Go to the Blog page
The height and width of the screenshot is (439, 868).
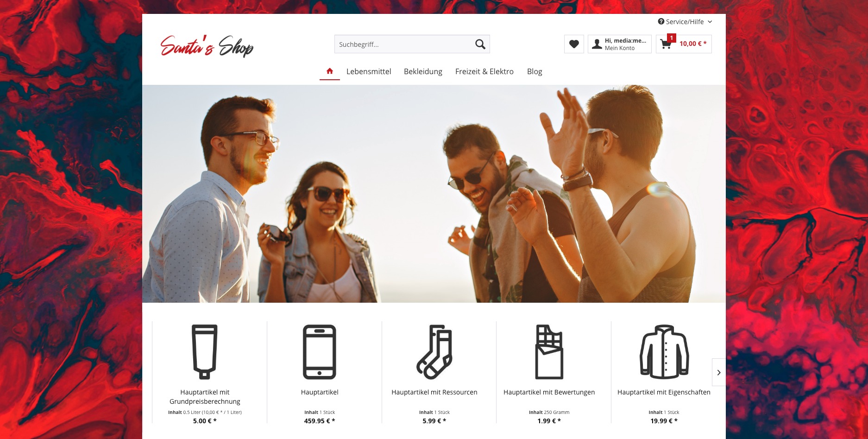[535, 71]
